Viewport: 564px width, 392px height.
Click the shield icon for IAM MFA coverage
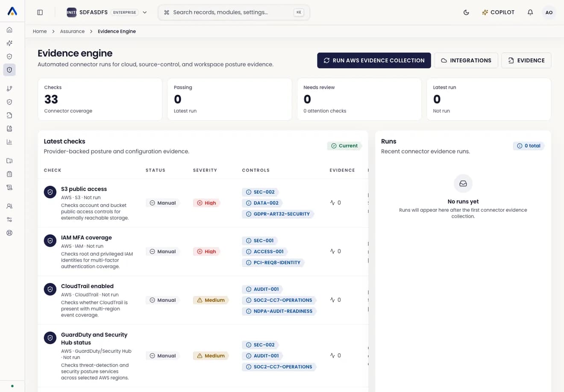[50, 241]
